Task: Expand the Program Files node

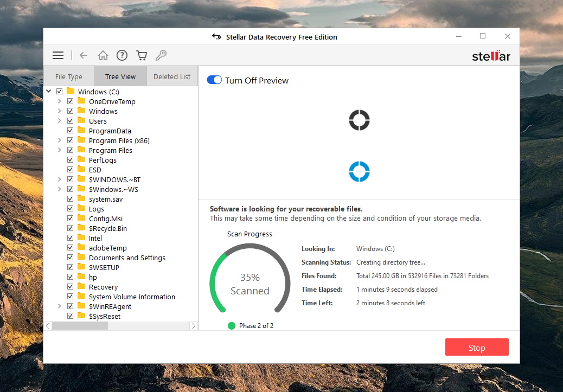Action: tap(60, 150)
